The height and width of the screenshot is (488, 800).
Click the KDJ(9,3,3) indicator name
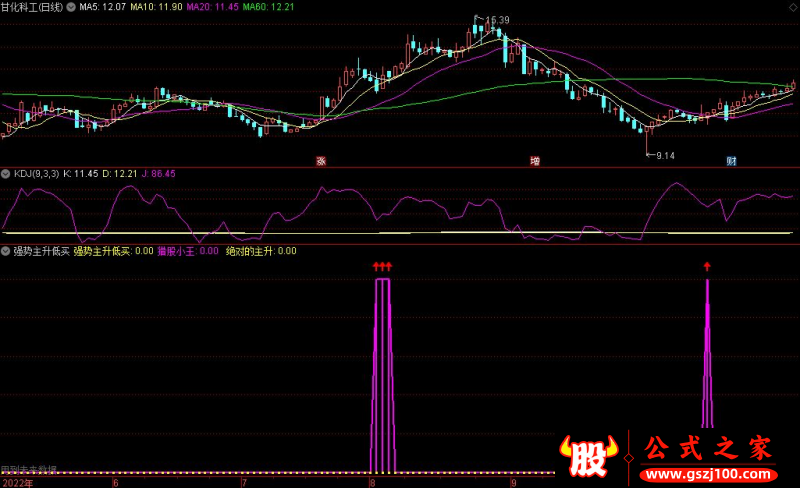[36, 173]
